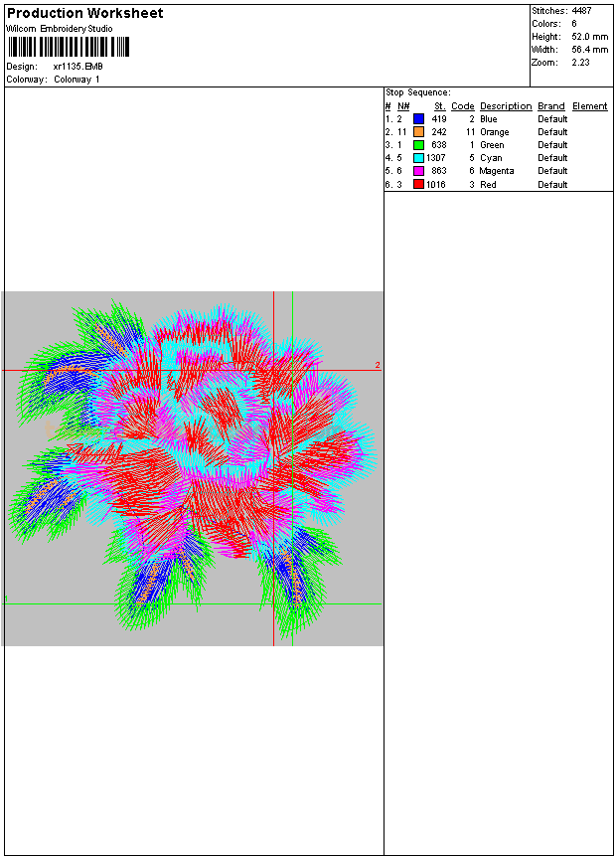The image size is (616, 856).
Task: Click stitch count '419' in Blue row
Action: [x=439, y=119]
